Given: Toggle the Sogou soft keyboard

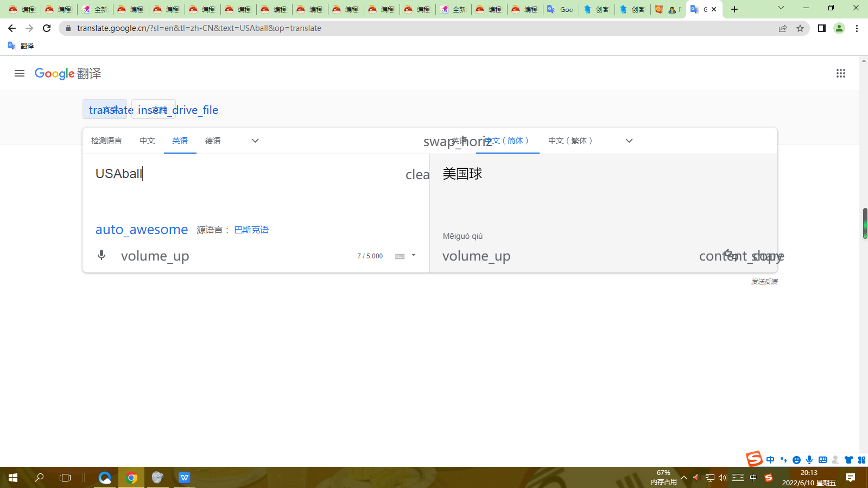Looking at the screenshot, I should point(822,460).
